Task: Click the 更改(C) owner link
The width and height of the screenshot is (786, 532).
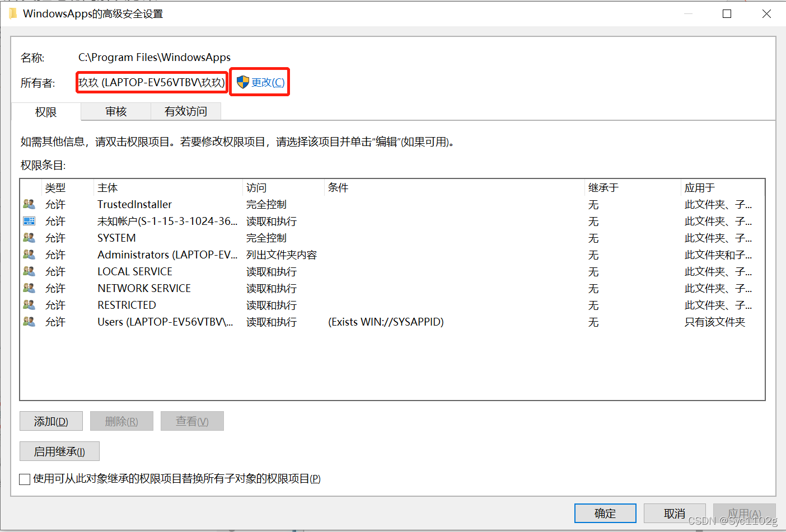Action: (x=268, y=82)
